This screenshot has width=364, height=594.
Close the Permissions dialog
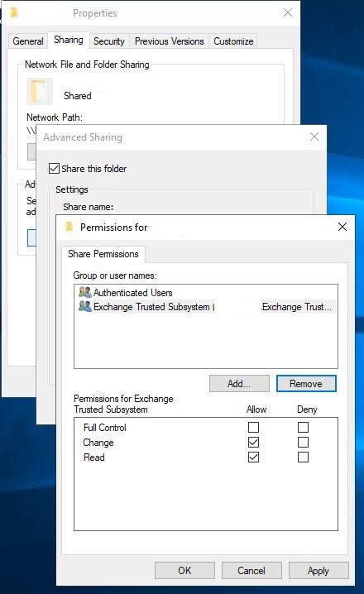click(x=342, y=227)
